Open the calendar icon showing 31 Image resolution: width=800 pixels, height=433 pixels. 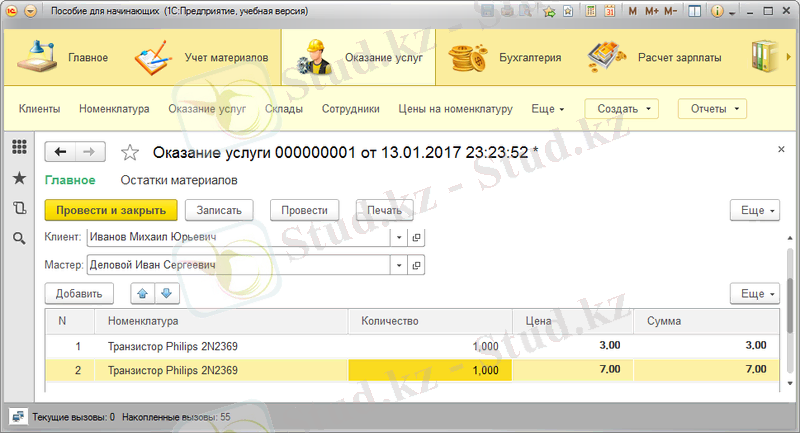click(x=609, y=11)
